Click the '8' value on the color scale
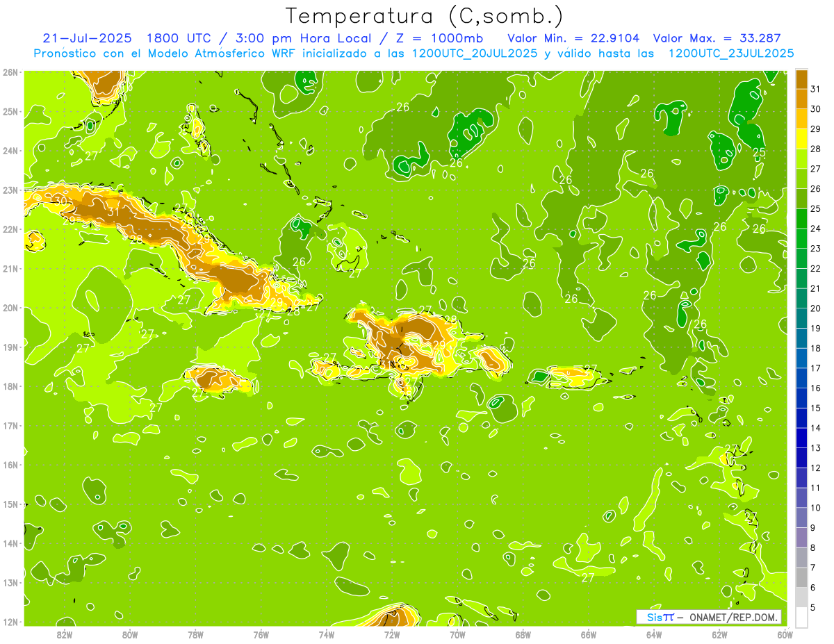 813,547
